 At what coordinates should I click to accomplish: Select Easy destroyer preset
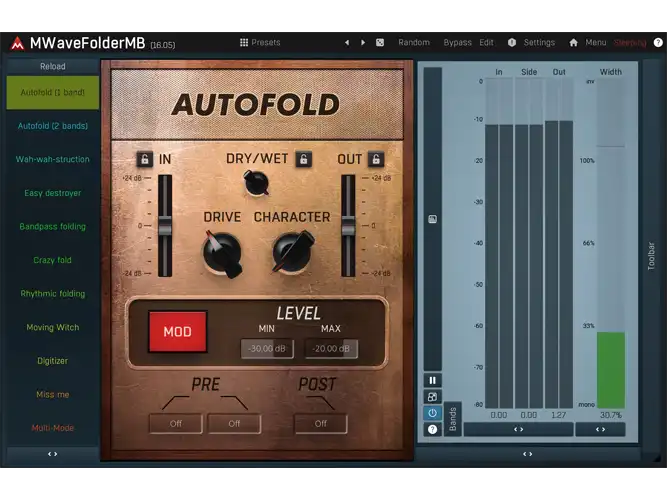pyautogui.click(x=53, y=193)
